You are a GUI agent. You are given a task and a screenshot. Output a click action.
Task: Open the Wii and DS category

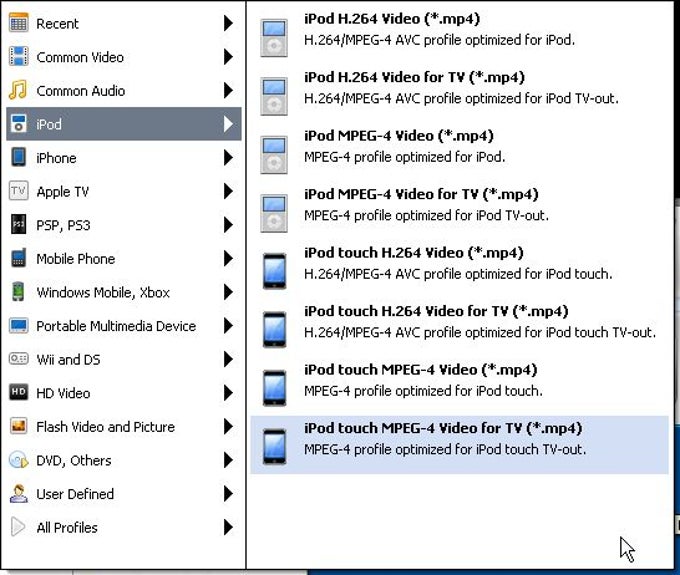coord(124,359)
